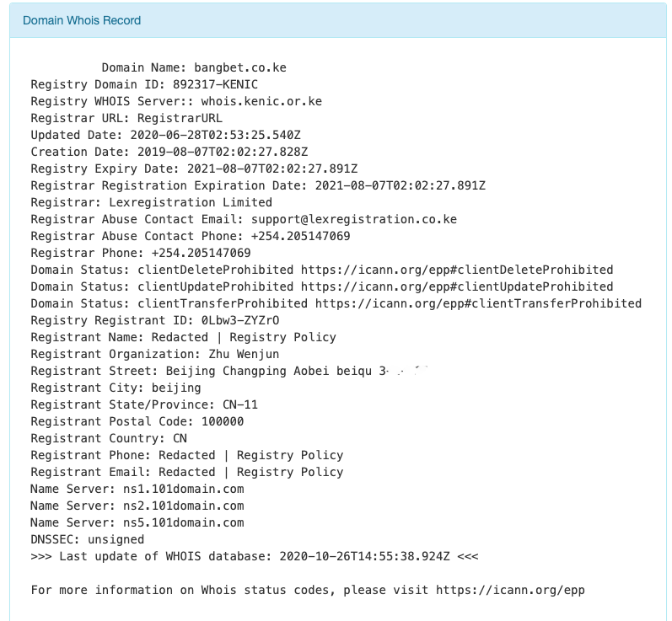Image resolution: width=672 pixels, height=621 pixels.
Task: Click the ns1.101domain.com name server
Action: tap(184, 489)
